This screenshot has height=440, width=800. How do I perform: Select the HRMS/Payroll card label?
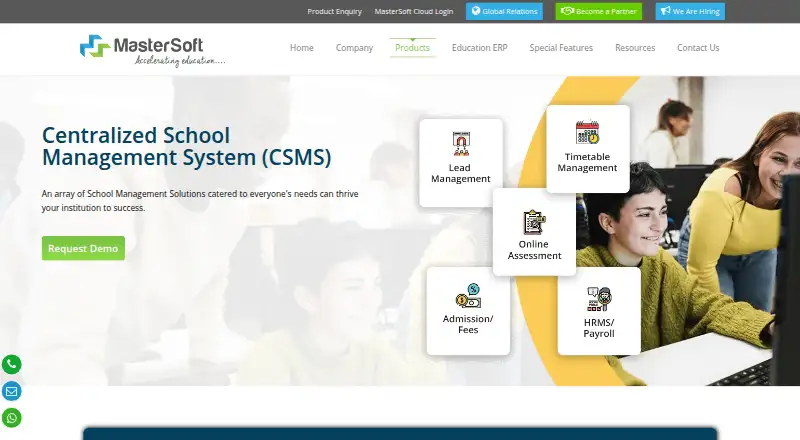(599, 328)
